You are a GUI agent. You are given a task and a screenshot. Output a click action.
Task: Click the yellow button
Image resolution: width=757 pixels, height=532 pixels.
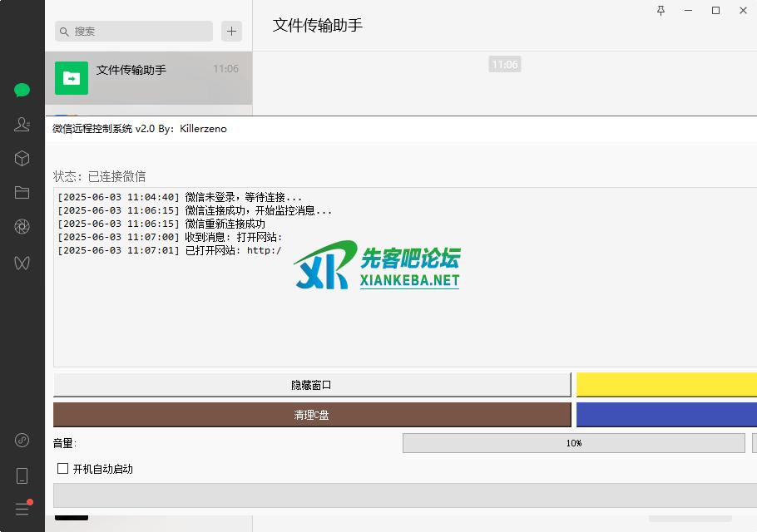coord(666,385)
